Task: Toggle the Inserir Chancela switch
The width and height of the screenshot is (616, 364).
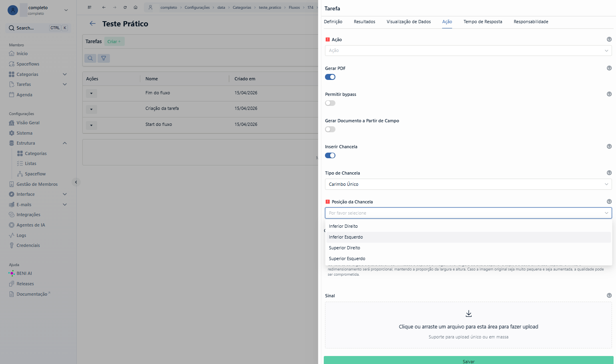Action: 330,155
